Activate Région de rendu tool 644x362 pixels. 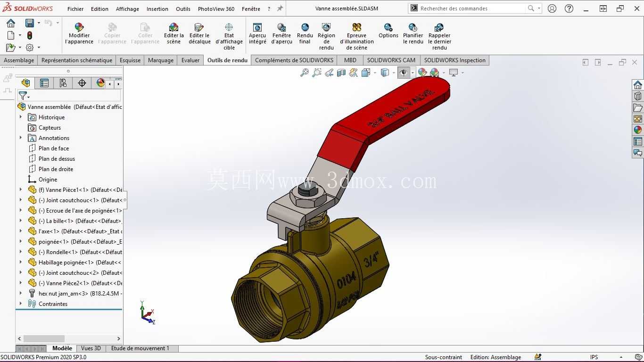[326, 36]
